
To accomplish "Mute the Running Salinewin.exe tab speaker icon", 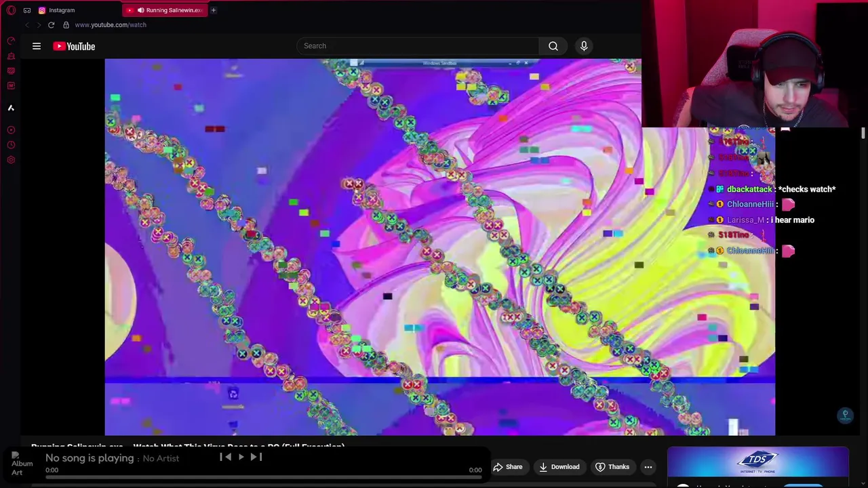I will coord(140,10).
